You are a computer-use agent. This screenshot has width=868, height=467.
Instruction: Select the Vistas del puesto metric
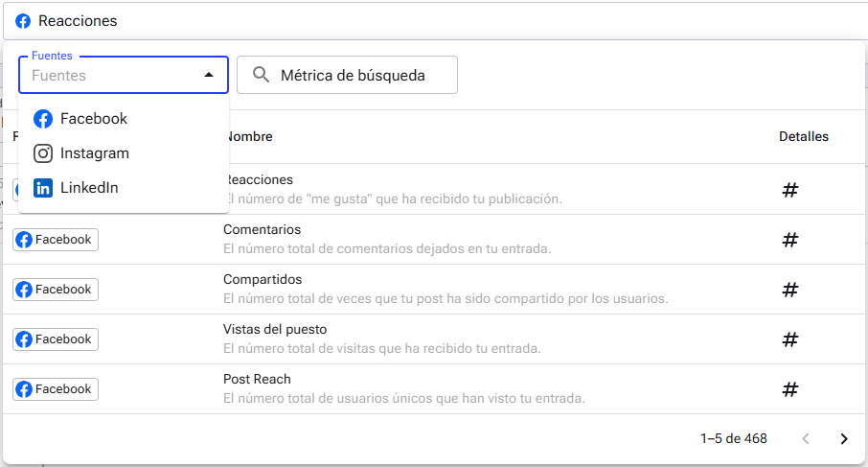(x=275, y=329)
